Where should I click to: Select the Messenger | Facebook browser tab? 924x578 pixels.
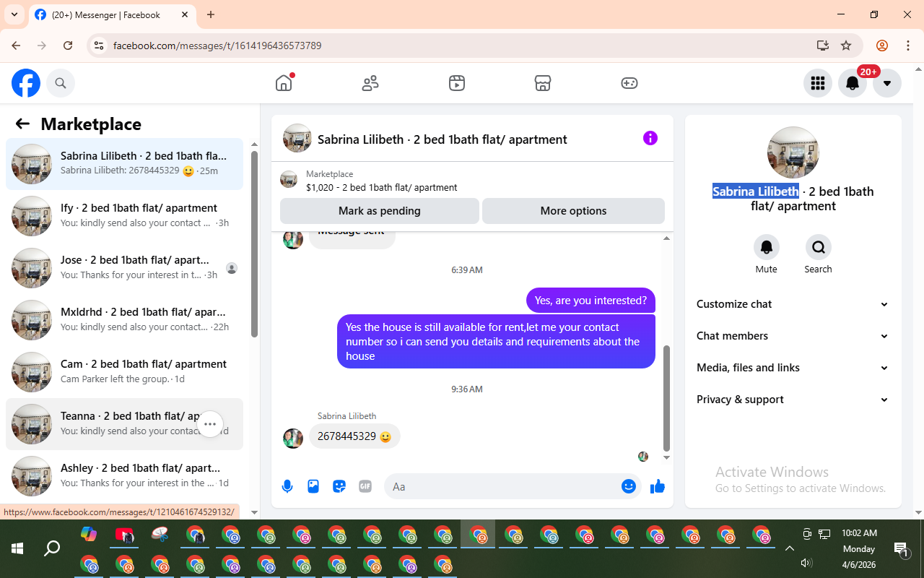tap(112, 14)
